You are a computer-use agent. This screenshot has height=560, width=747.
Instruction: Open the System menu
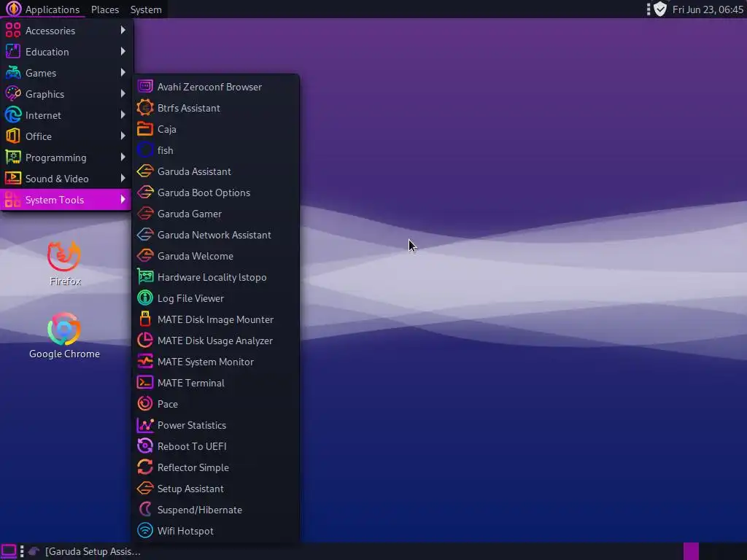146,9
